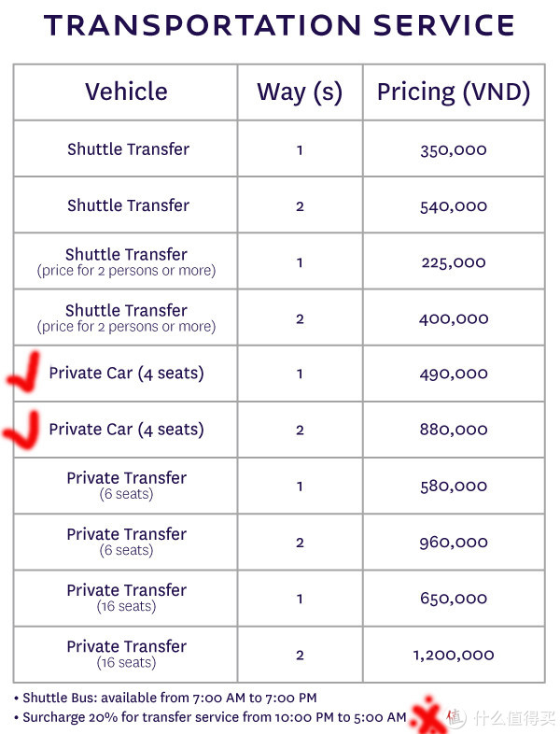The image size is (560, 734).
Task: Click the 1,200,000 price cell
Action: pyautogui.click(x=454, y=655)
